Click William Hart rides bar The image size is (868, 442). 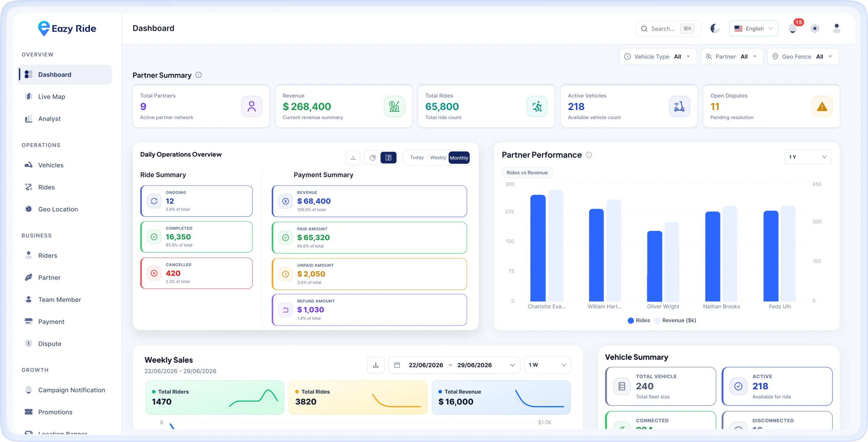pos(596,255)
